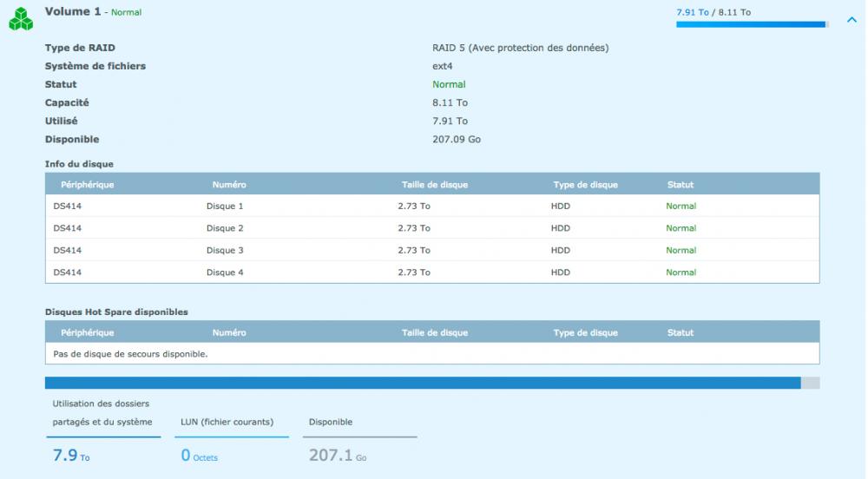Click Statut header in Info du disque table
Screen dimensions: 868x479
[x=680, y=185]
